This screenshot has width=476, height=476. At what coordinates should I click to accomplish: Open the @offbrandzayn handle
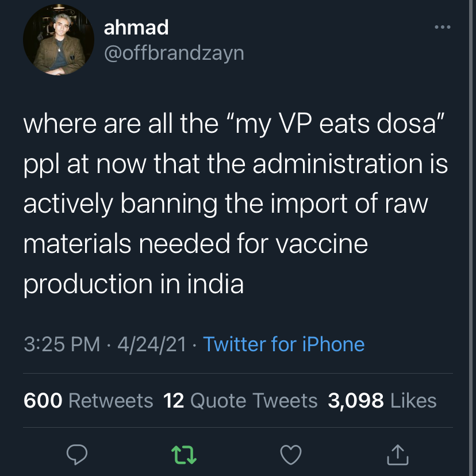tap(174, 53)
